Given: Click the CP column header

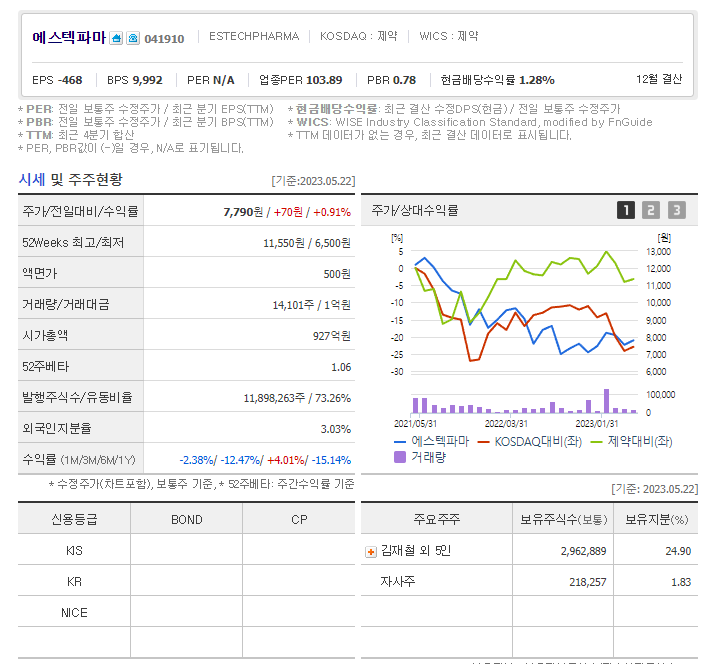Looking at the screenshot, I should [299, 519].
